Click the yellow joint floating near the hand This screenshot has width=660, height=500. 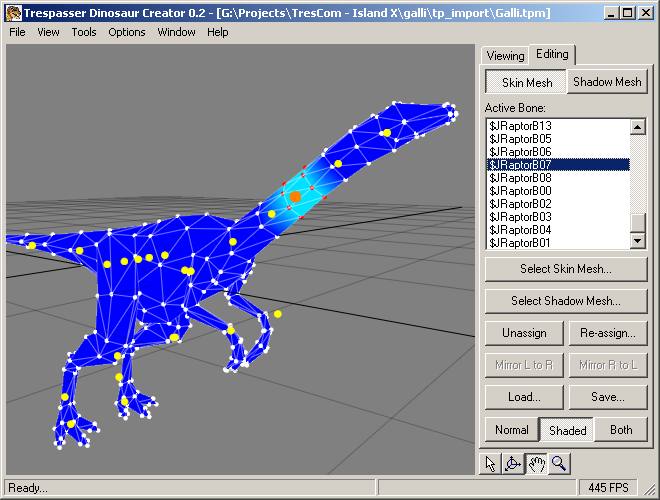pos(277,314)
